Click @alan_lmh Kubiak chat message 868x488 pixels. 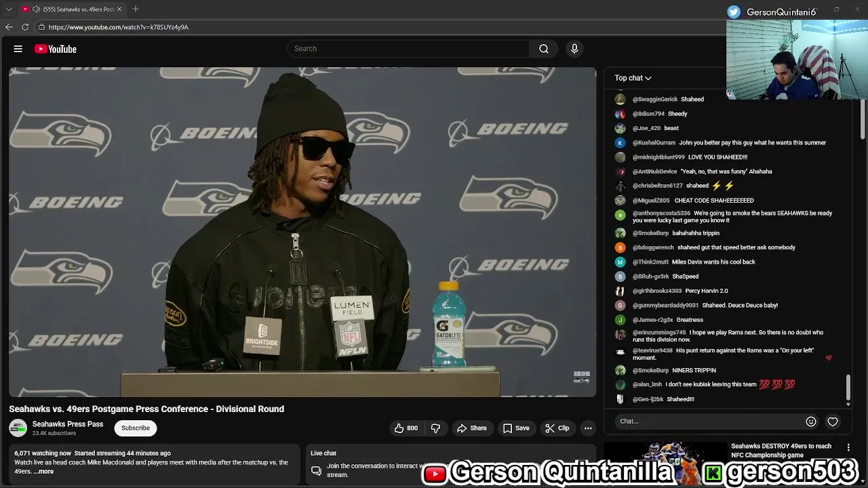coord(730,384)
